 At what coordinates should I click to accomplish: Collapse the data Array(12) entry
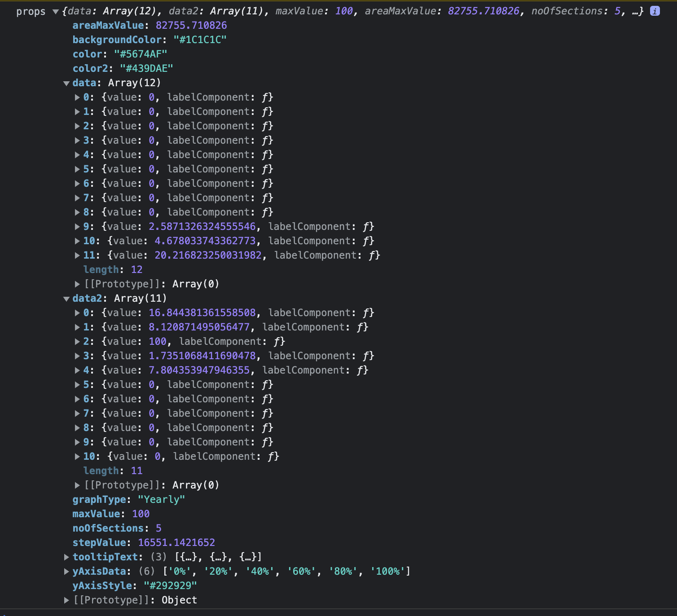(x=66, y=83)
